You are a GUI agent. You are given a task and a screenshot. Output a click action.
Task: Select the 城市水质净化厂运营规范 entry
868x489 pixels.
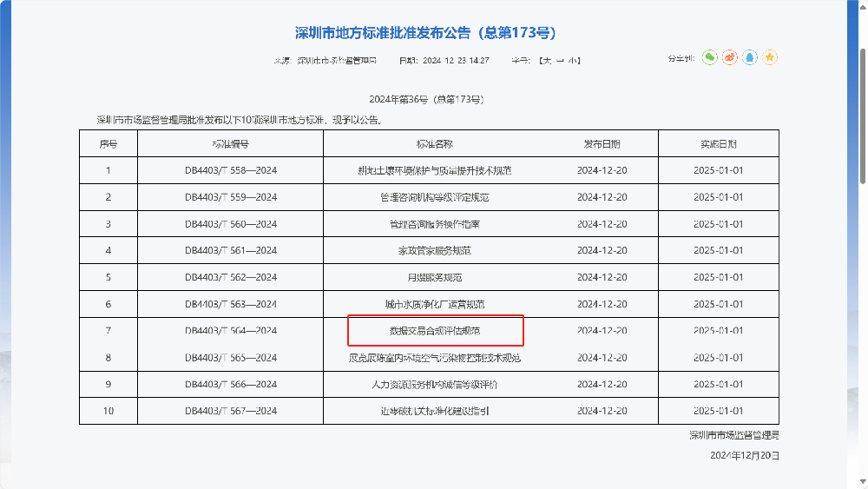point(435,305)
